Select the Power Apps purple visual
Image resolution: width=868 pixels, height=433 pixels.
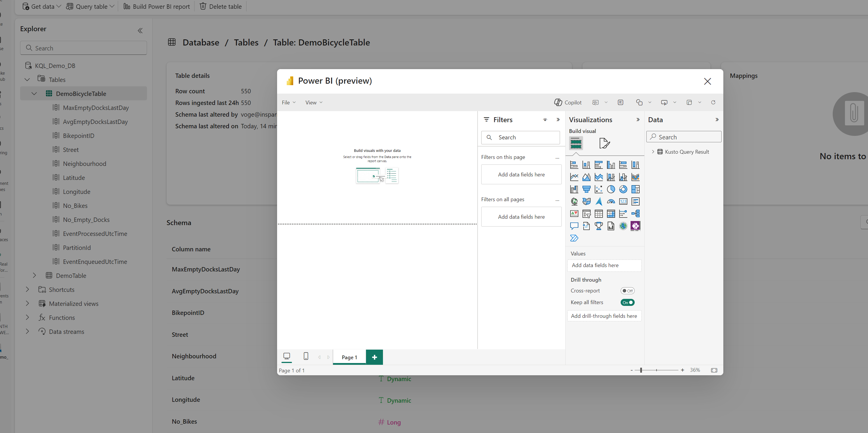pyautogui.click(x=636, y=226)
